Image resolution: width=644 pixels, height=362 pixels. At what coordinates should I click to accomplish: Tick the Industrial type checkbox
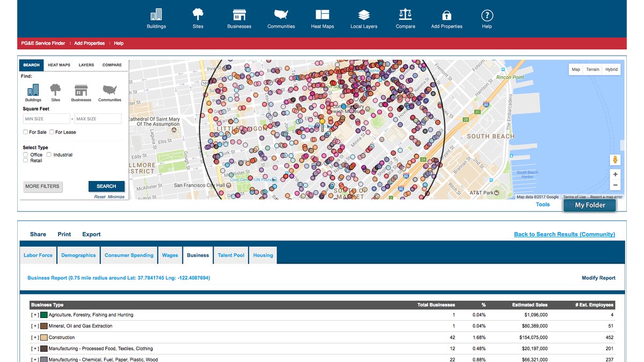49,155
